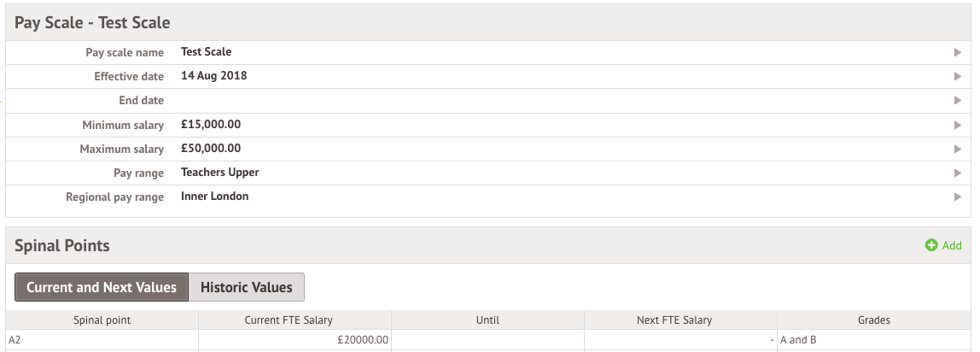Click the green plus Add icon
This screenshot has width=980, height=352.
931,246
